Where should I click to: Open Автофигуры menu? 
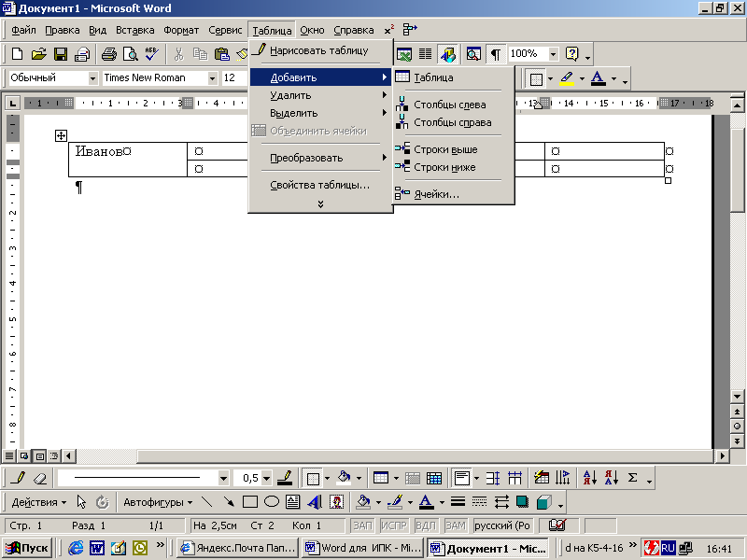[x=158, y=502]
